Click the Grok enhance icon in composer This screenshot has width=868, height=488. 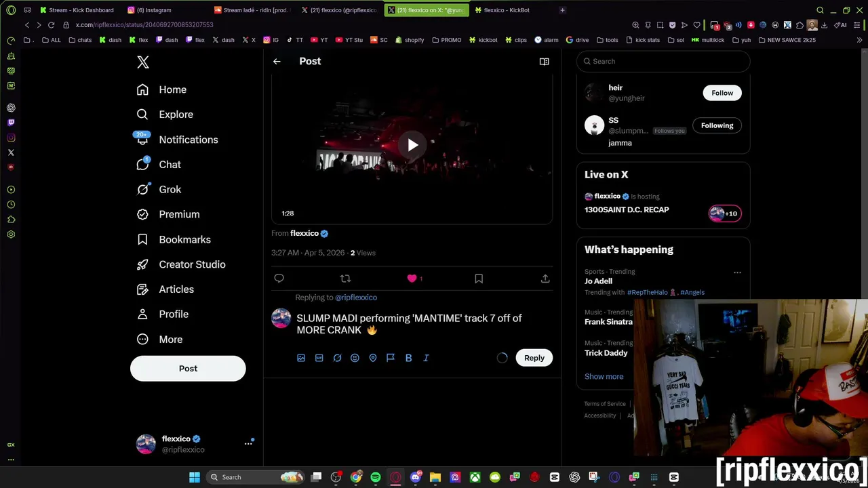click(337, 358)
